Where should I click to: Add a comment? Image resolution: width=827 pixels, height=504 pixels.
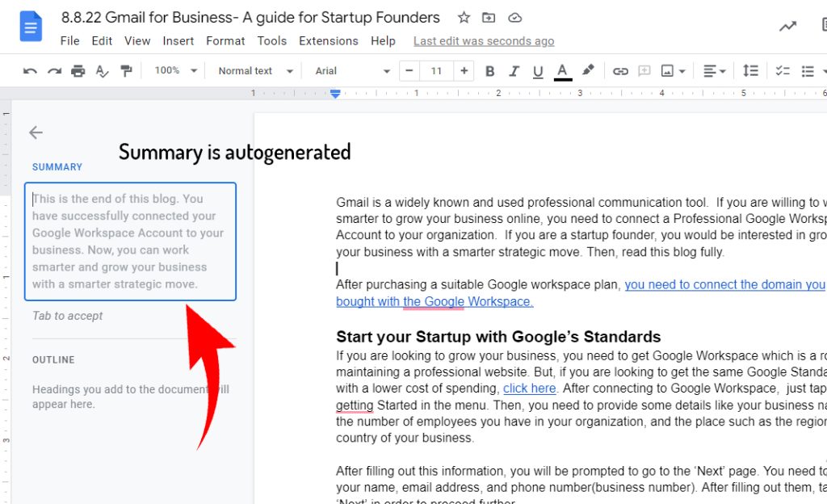644,70
